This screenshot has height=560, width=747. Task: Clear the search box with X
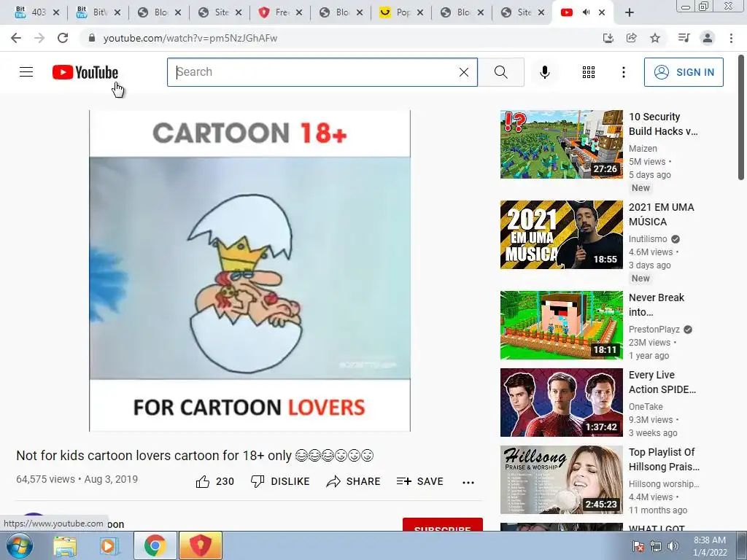463,72
